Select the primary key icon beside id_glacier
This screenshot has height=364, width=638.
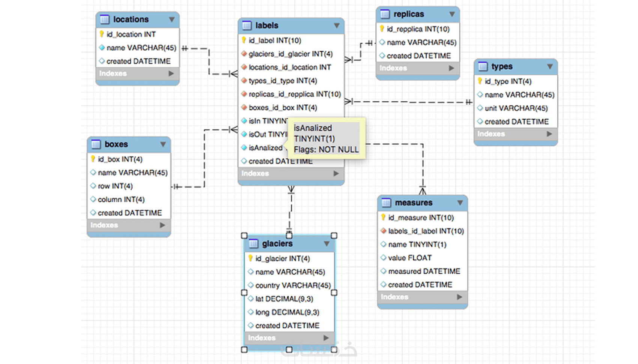click(x=250, y=258)
